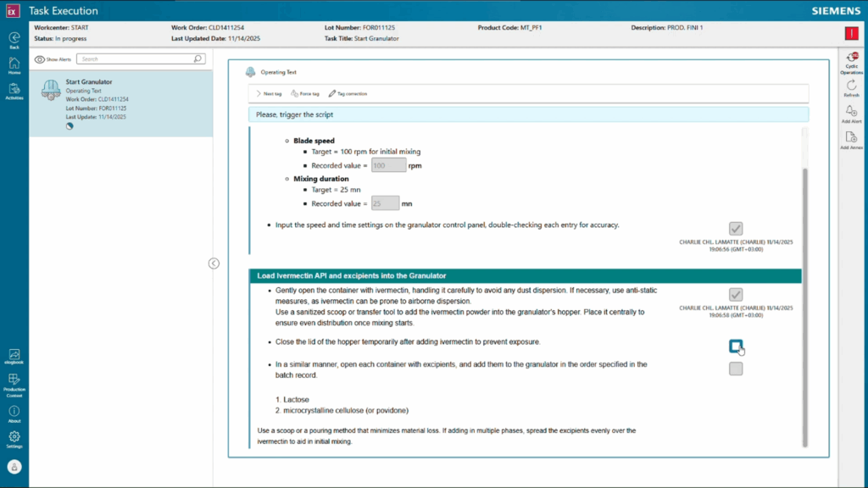The width and height of the screenshot is (868, 488).
Task: Toggle Show Alerts eye icon
Action: [40, 59]
